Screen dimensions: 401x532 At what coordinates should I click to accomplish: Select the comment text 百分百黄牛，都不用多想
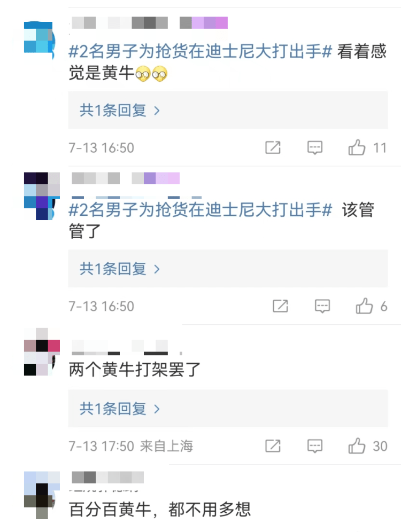coord(160,509)
